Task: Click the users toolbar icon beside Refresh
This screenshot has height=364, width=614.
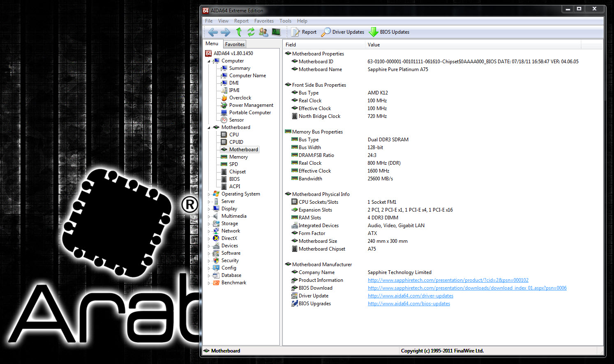Action: pyautogui.click(x=263, y=32)
